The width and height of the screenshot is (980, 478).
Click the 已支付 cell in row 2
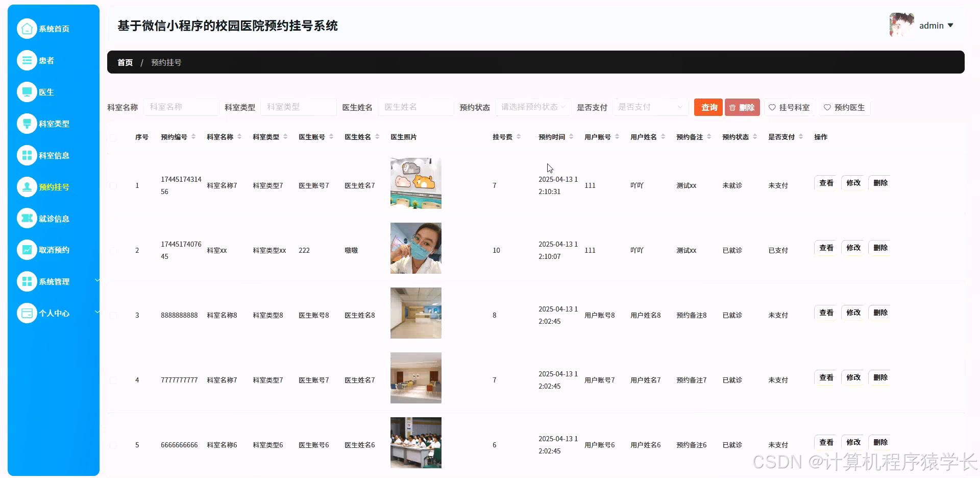778,251
